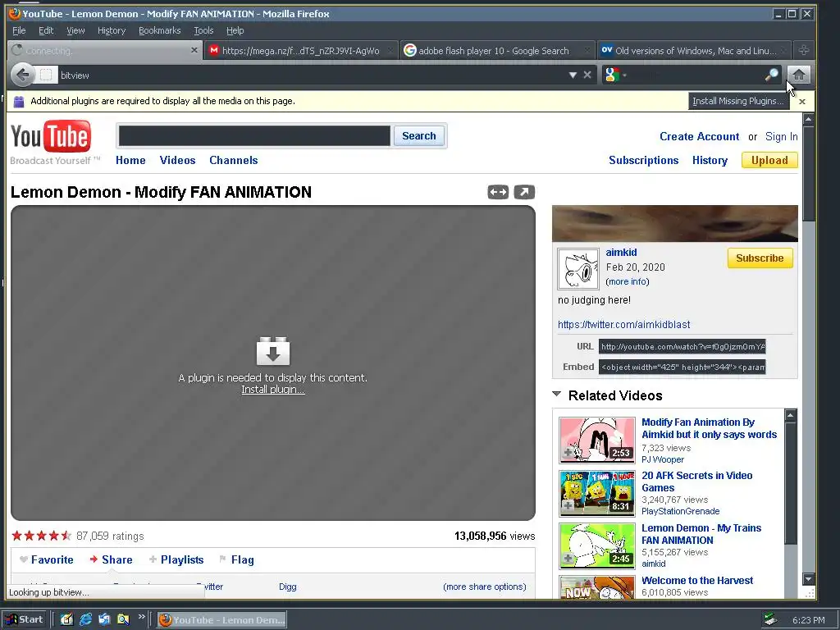Click the search magnifier icon in toolbar

click(771, 75)
